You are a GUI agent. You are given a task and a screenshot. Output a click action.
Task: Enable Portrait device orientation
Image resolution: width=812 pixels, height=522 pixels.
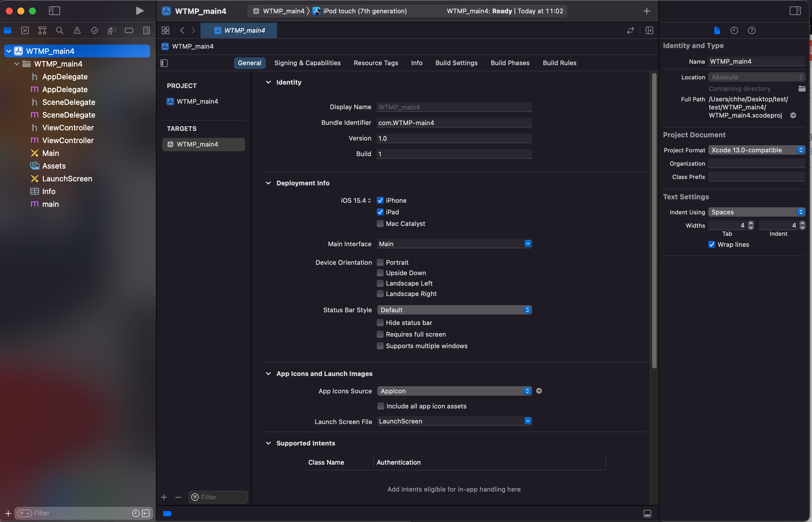[380, 262]
